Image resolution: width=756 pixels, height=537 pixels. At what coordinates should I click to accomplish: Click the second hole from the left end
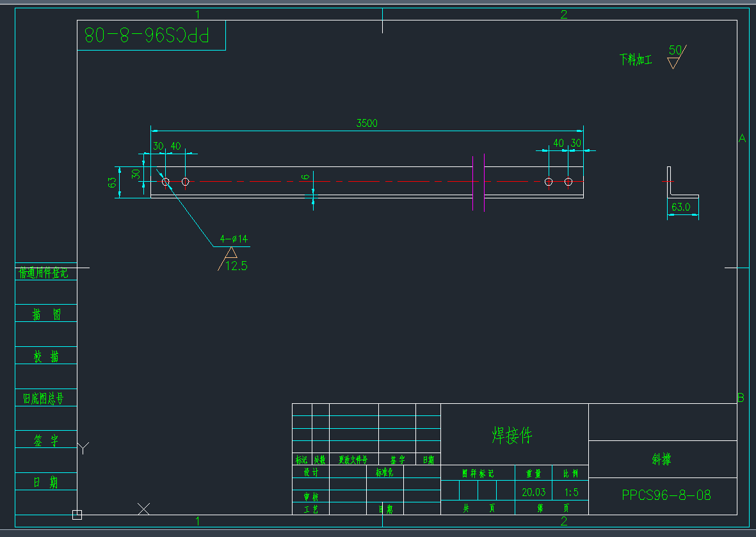click(x=185, y=182)
